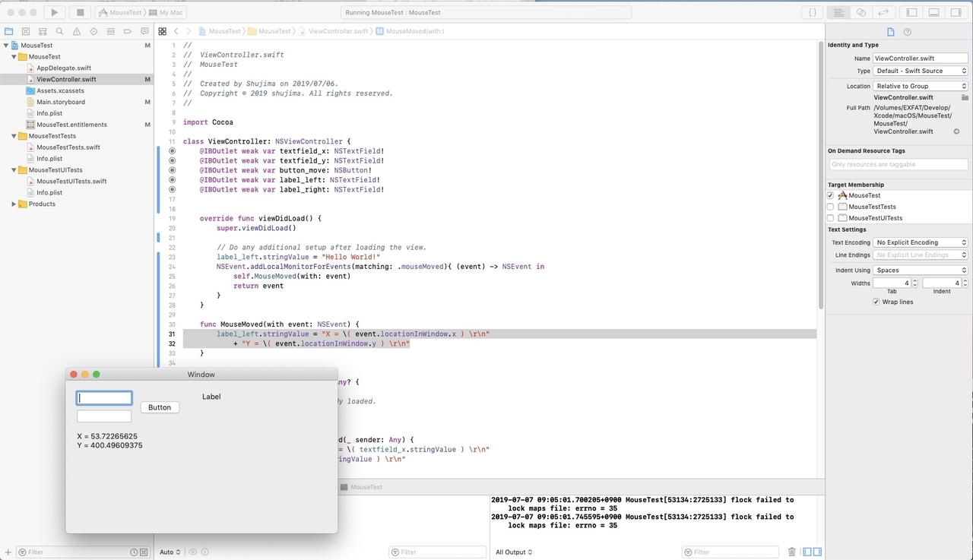Select Assets.xcassets in navigator
The width and height of the screenshot is (973, 560).
(60, 90)
